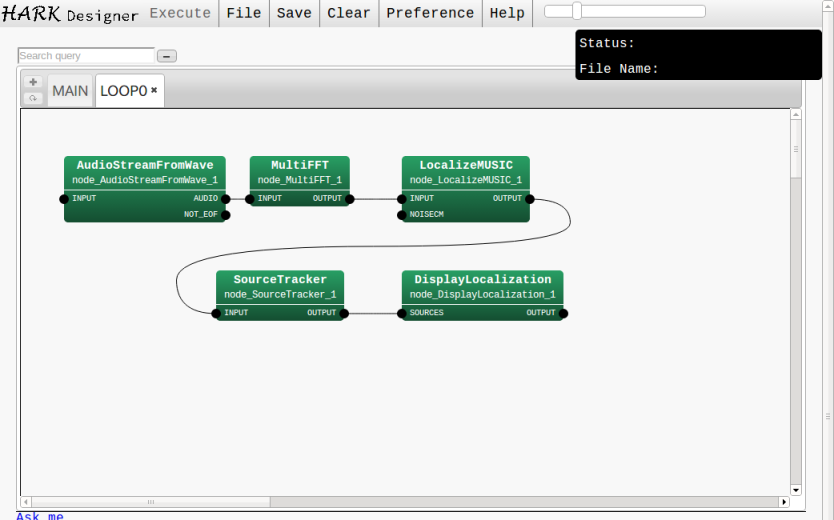Switch to the MAIN tab
The width and height of the screenshot is (834, 520).
[x=70, y=91]
